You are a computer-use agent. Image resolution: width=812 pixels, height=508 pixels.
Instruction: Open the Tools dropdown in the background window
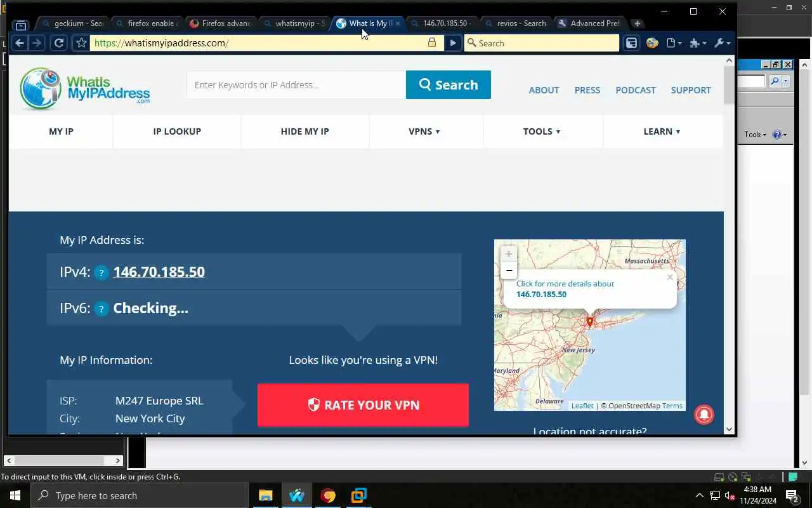point(755,135)
